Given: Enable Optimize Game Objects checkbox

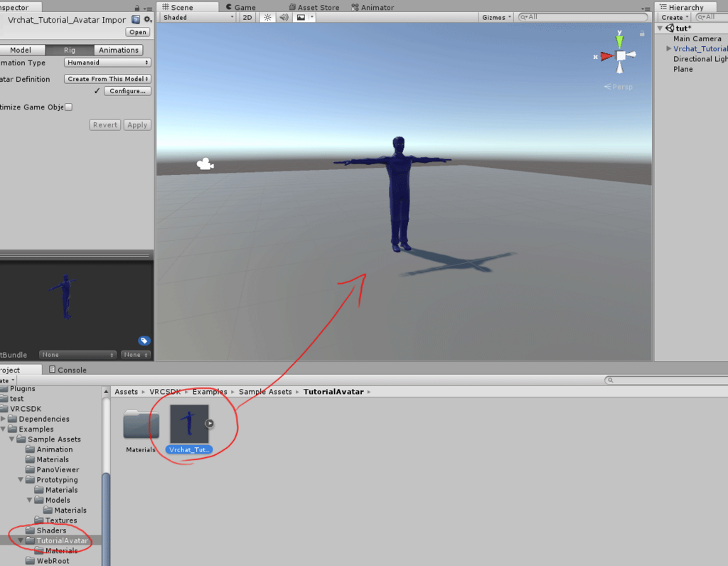Looking at the screenshot, I should pos(69,107).
